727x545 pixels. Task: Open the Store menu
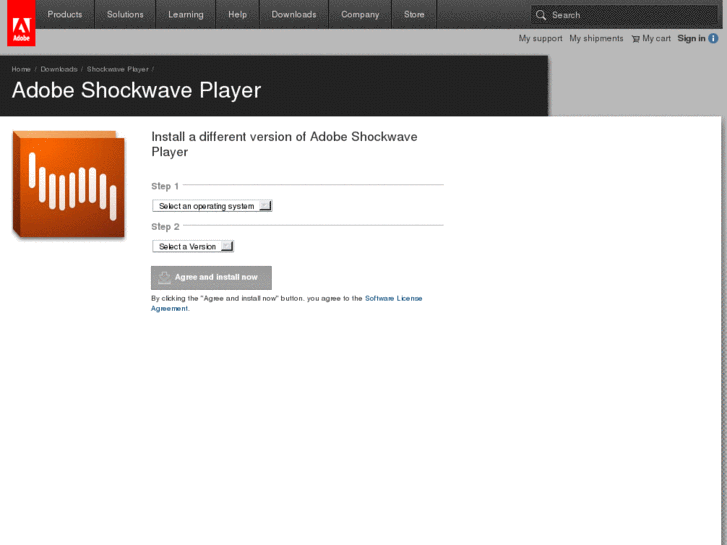tap(414, 14)
